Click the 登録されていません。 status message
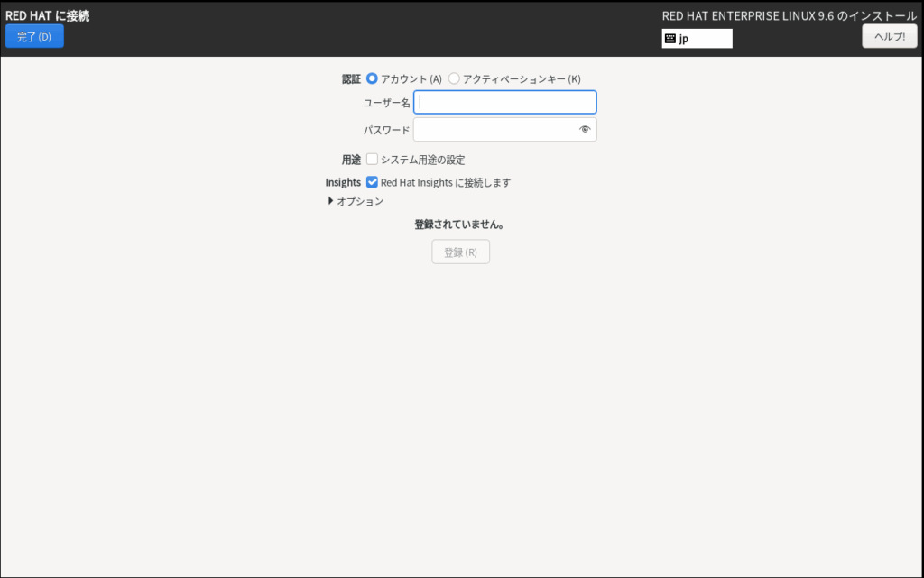The height and width of the screenshot is (578, 924). pyautogui.click(x=460, y=224)
